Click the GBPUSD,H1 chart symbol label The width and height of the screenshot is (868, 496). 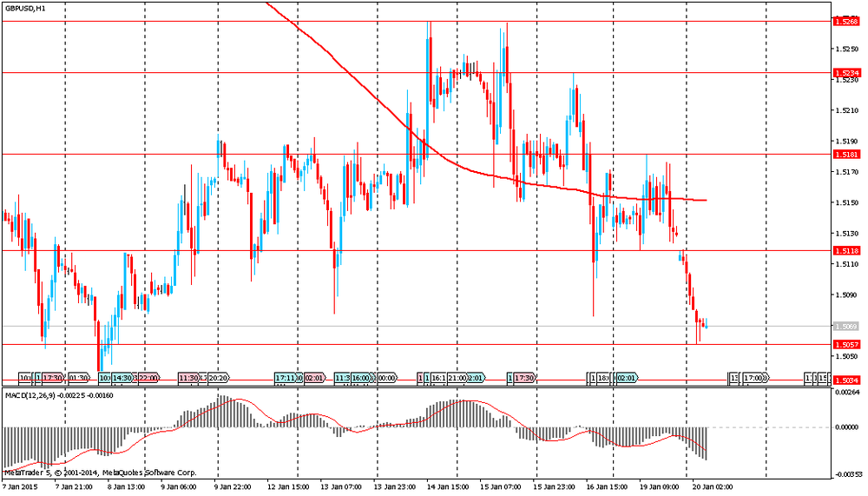point(26,8)
